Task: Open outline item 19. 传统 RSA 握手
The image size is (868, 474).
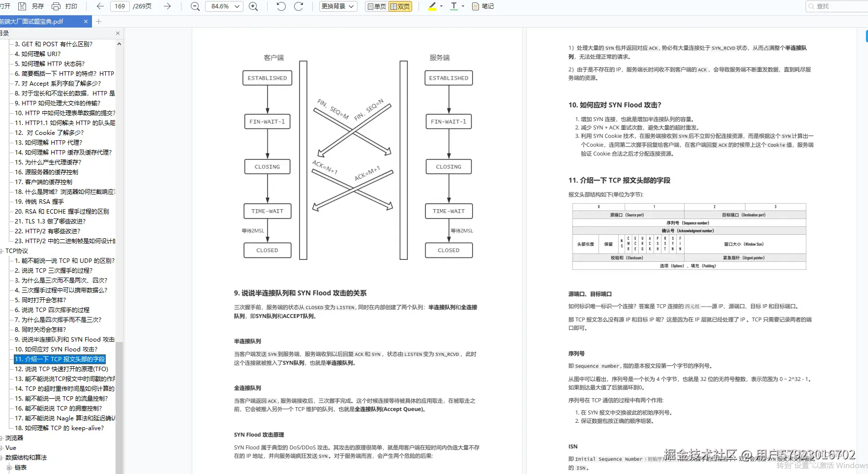Action: pyautogui.click(x=39, y=202)
